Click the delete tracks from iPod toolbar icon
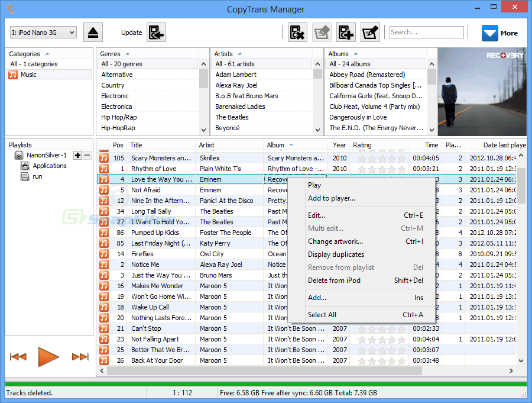532x403 pixels. [x=298, y=33]
